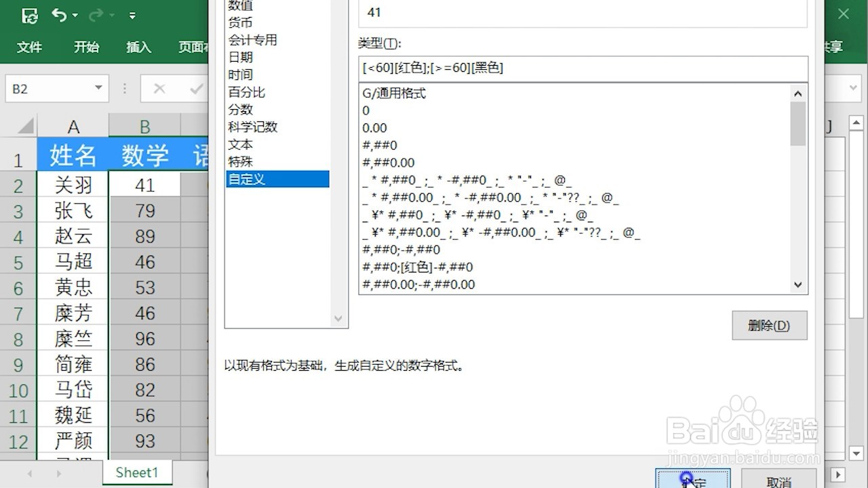Open the 文件 menu
868x488 pixels.
[28, 47]
